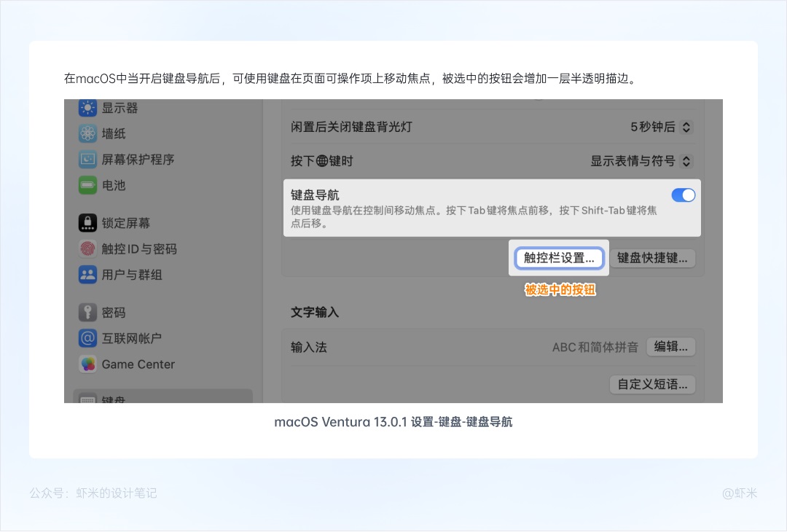787x532 pixels.
Task: Click the green Battery icon
Action: [88, 185]
